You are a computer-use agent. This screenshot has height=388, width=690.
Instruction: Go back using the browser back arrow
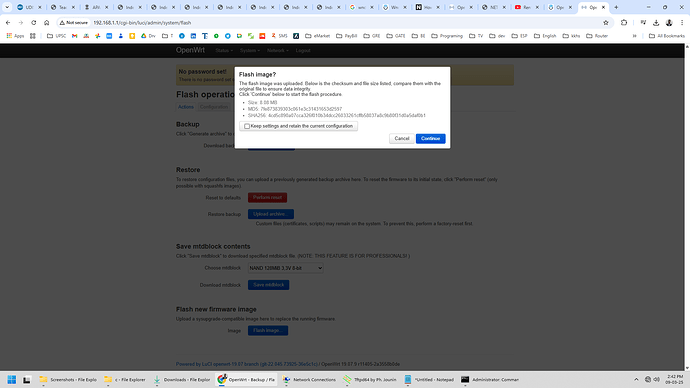click(8, 22)
